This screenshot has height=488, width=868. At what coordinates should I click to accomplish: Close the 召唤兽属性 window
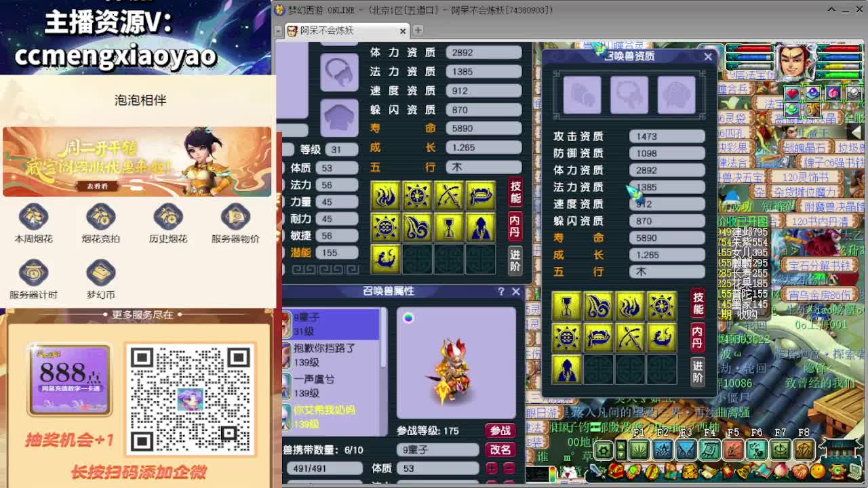point(516,291)
